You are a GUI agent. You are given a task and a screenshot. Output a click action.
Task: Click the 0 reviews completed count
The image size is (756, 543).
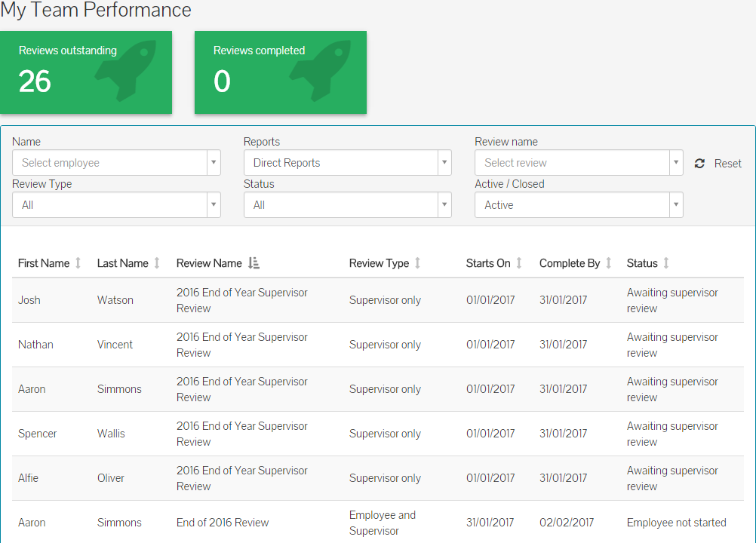223,81
